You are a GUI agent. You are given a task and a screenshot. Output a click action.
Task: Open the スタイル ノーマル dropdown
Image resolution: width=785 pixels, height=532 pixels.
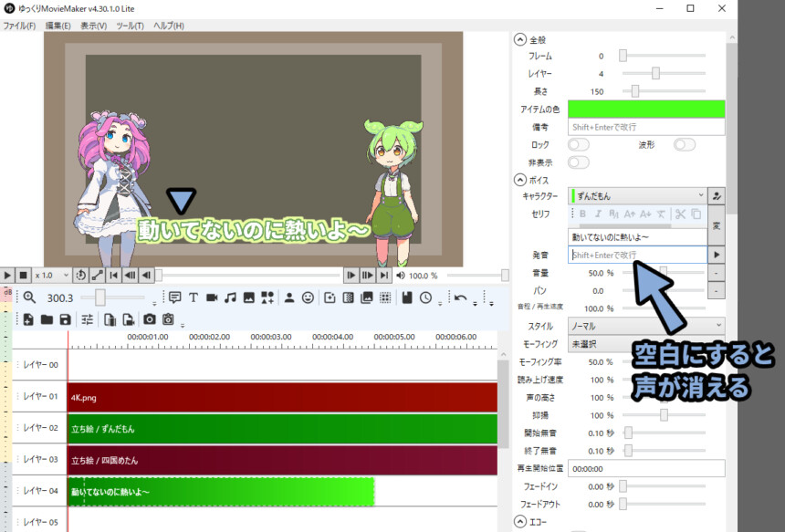[x=646, y=326]
